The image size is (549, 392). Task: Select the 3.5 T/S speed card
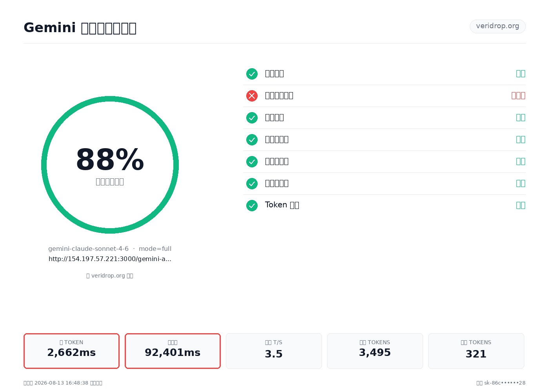tap(274, 351)
